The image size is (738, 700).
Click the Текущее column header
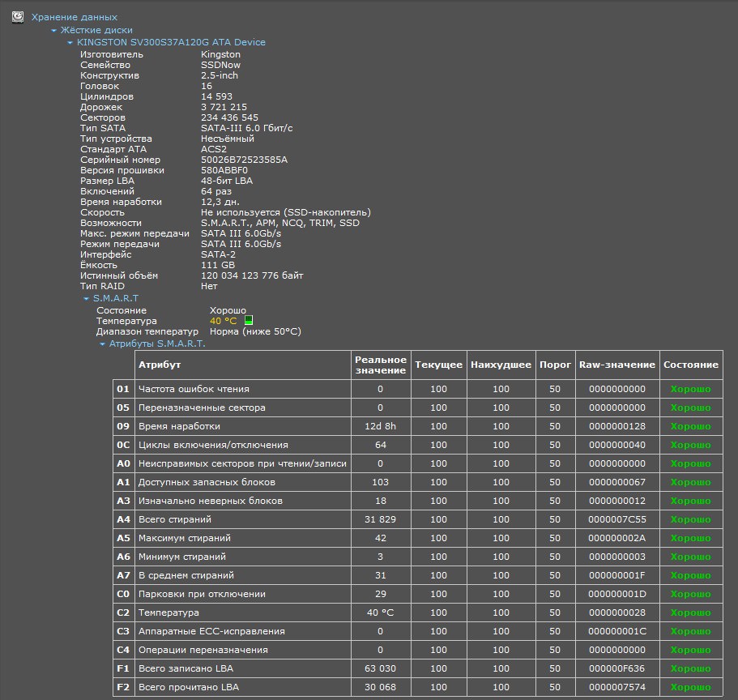438,365
